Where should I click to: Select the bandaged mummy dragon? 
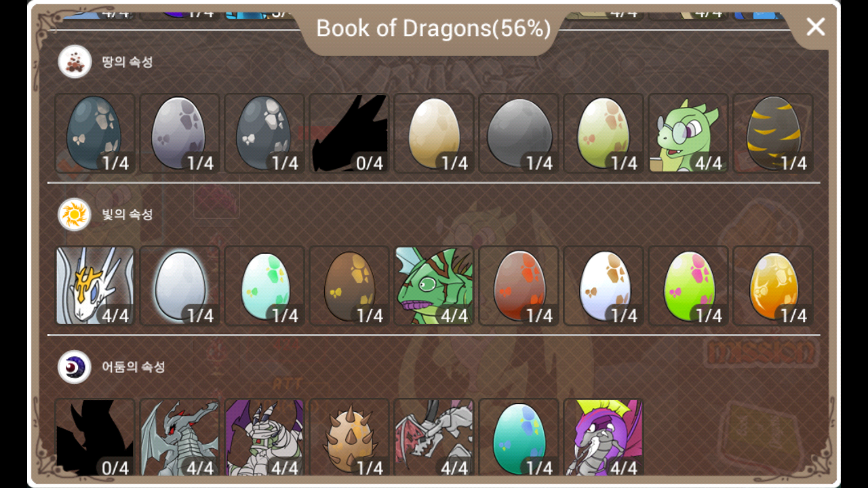(x=264, y=438)
